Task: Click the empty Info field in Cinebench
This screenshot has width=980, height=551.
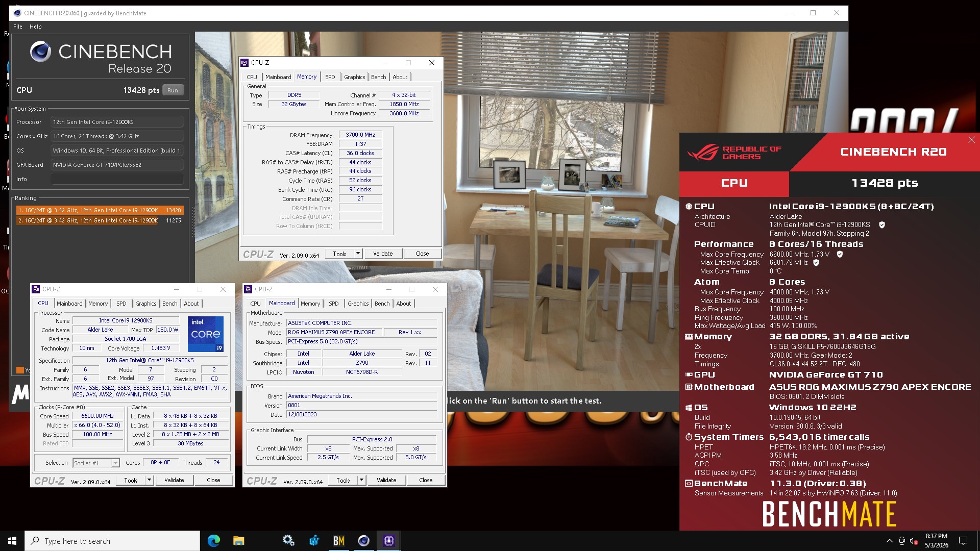Action: [x=117, y=179]
